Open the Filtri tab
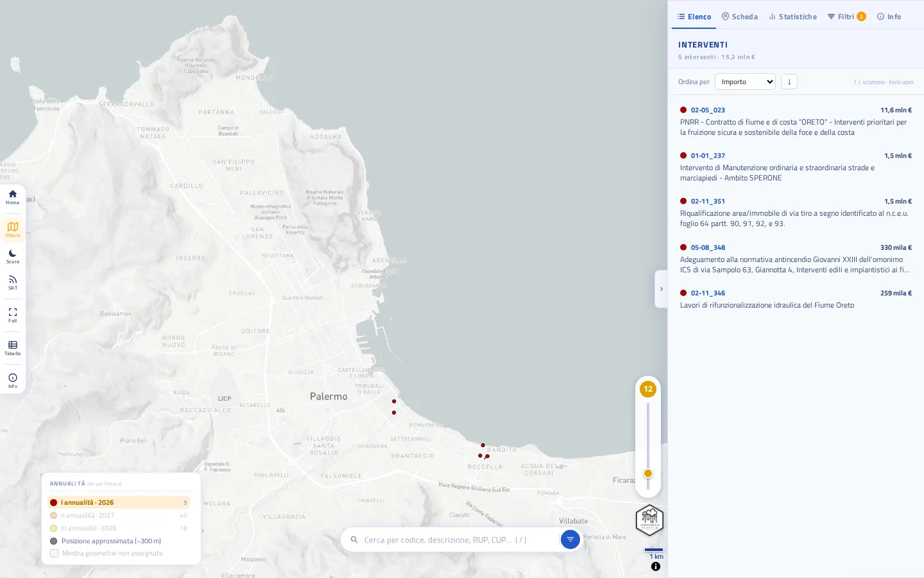Image resolution: width=924 pixels, height=578 pixels. pyautogui.click(x=846, y=17)
